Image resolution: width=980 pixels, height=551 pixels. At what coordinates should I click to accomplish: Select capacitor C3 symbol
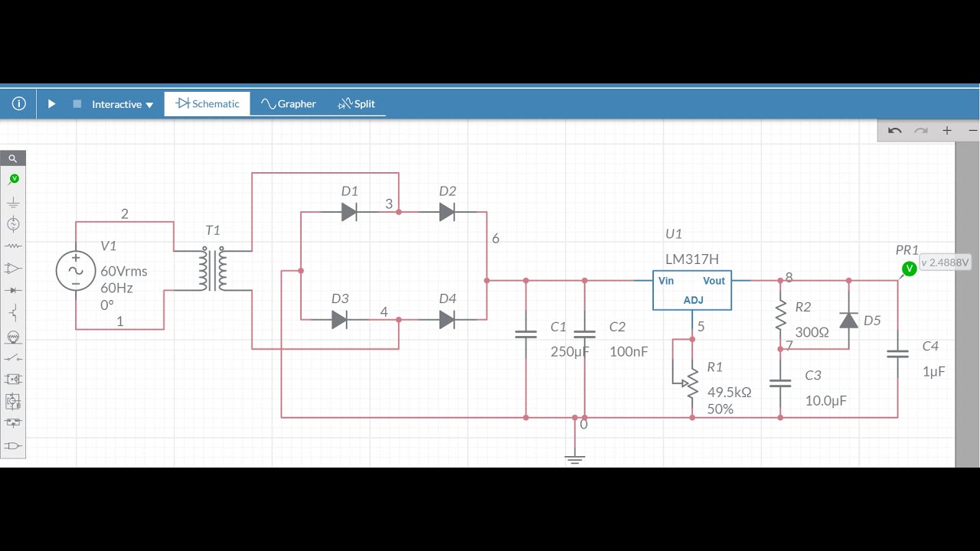coord(780,383)
